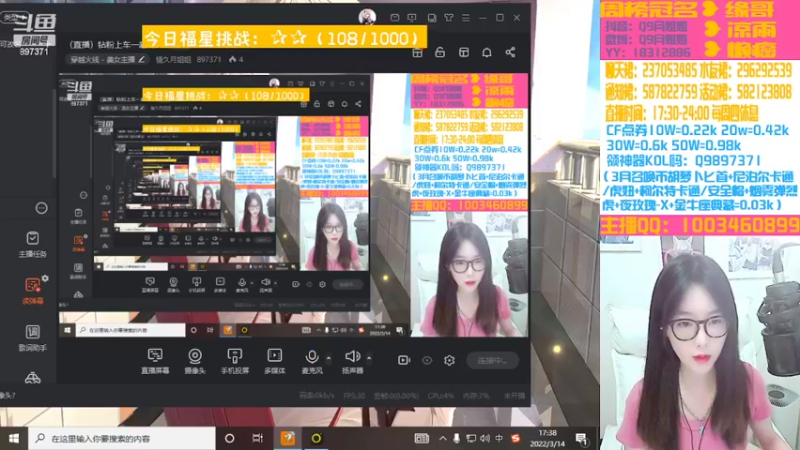Focus the Windows taskbar search box
This screenshot has height=450, width=800.
click(122, 438)
